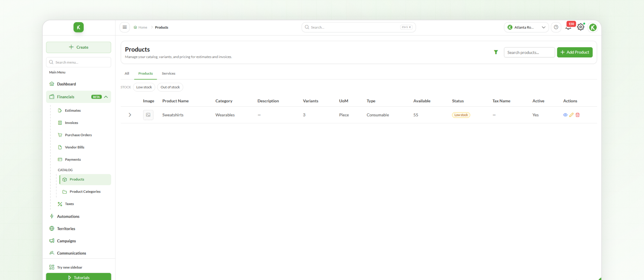The image size is (644, 280).
Task: Switch to the All tab
Action: point(127,73)
